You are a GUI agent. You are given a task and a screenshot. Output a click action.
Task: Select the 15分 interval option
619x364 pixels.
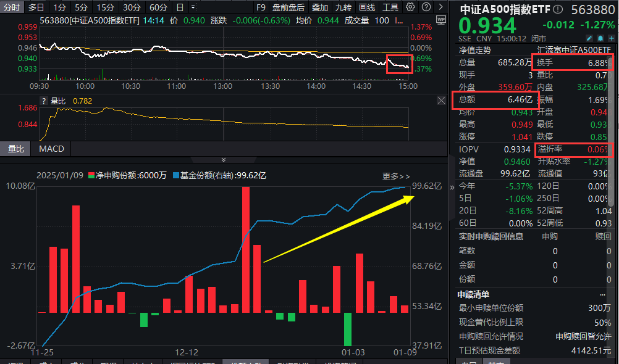pyautogui.click(x=106, y=7)
